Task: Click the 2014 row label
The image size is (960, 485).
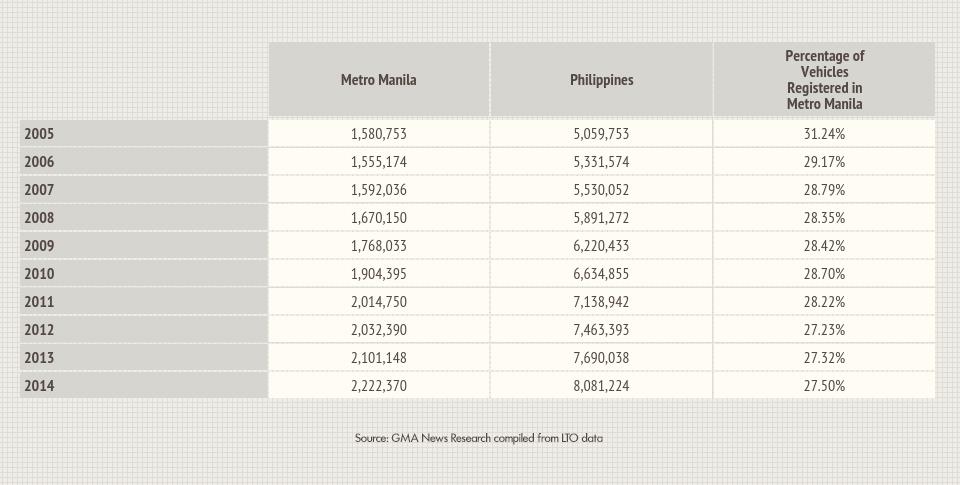Action: 40,386
